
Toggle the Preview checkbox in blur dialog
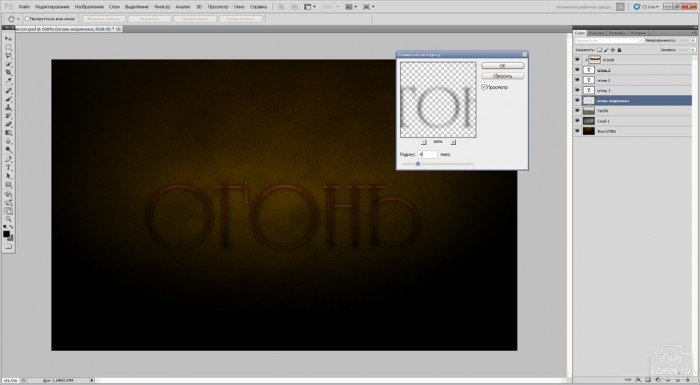pyautogui.click(x=484, y=87)
